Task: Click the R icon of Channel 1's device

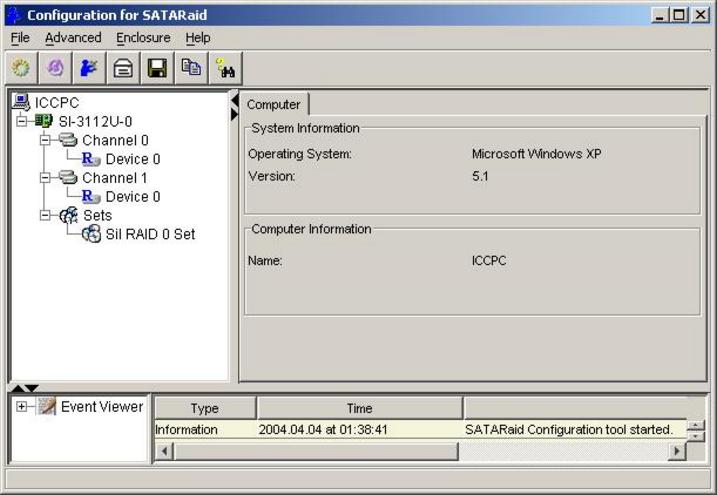Action: [x=91, y=196]
